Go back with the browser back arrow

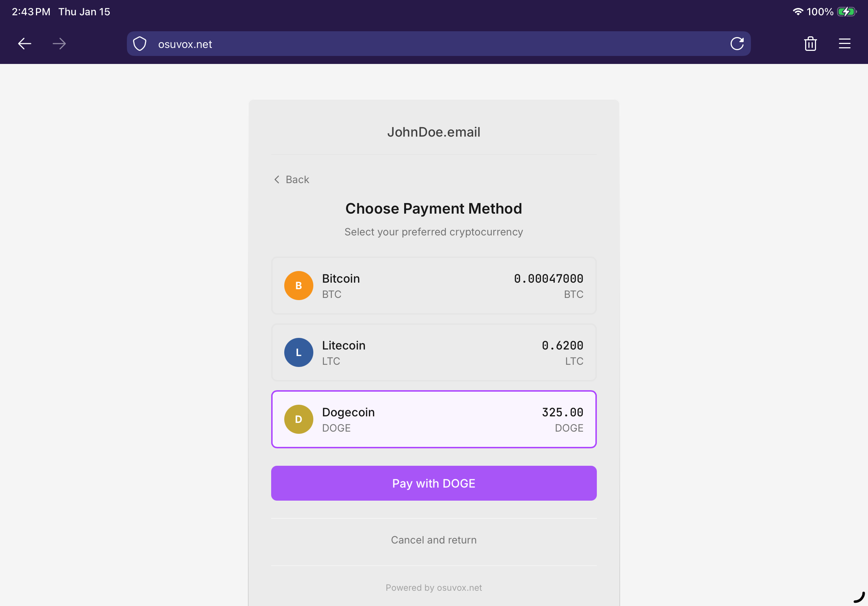click(25, 44)
